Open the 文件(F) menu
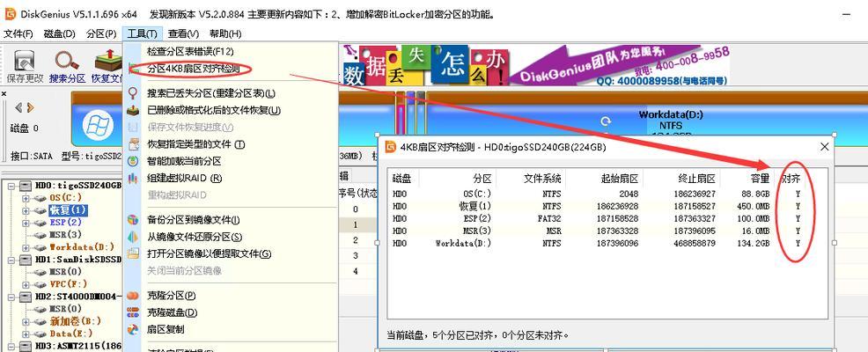Image resolution: width=868 pixels, height=352 pixels. [x=18, y=33]
